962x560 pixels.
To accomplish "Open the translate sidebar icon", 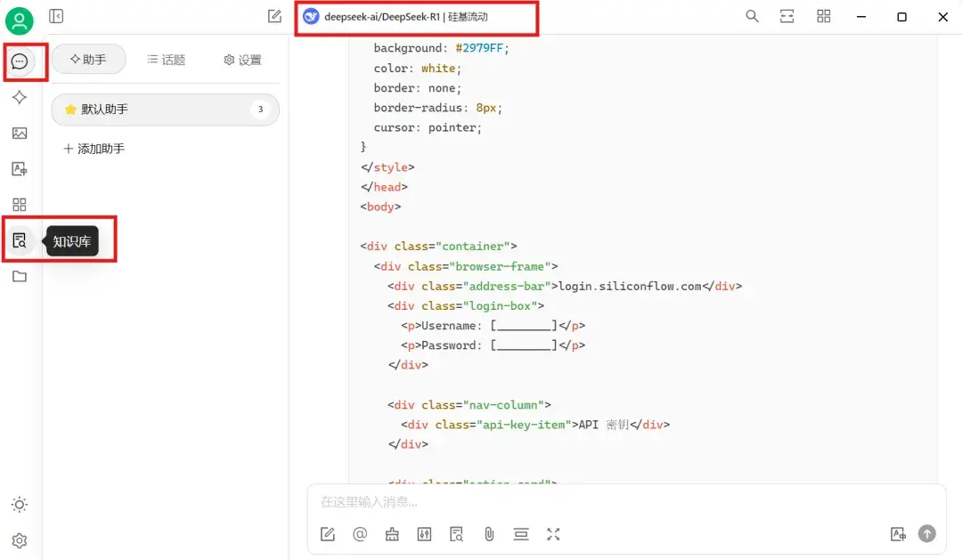I will pyautogui.click(x=20, y=168).
